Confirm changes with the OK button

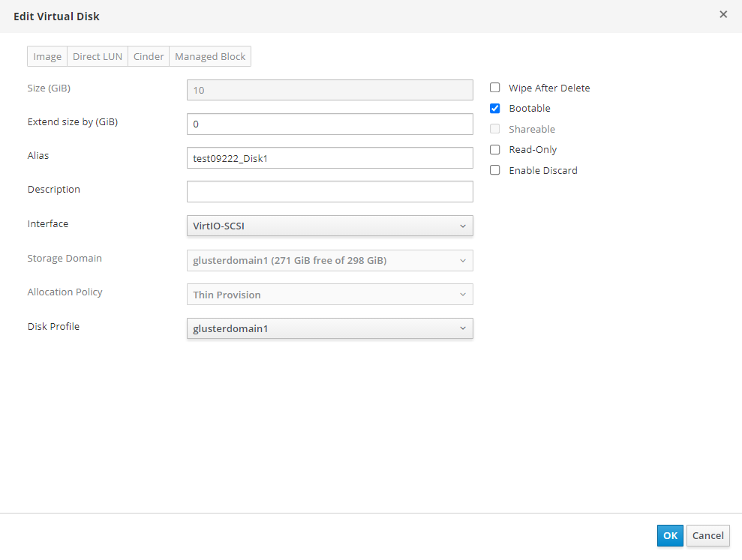click(670, 535)
